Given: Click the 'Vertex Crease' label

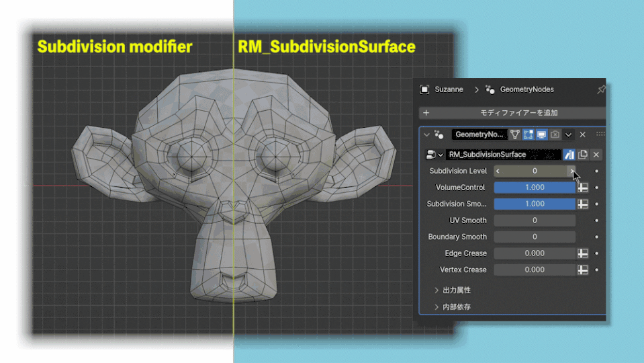Looking at the screenshot, I should coord(463,270).
